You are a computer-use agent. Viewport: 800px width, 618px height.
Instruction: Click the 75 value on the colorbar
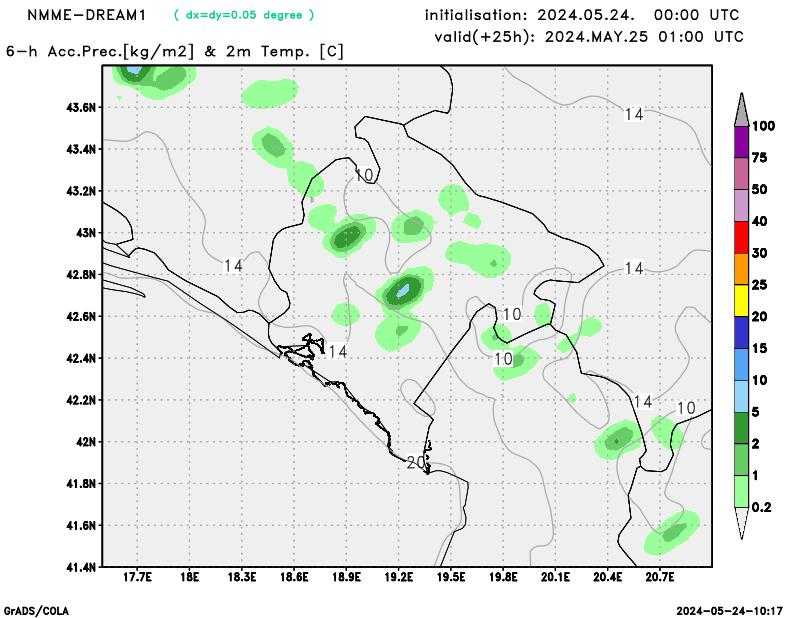click(x=760, y=158)
